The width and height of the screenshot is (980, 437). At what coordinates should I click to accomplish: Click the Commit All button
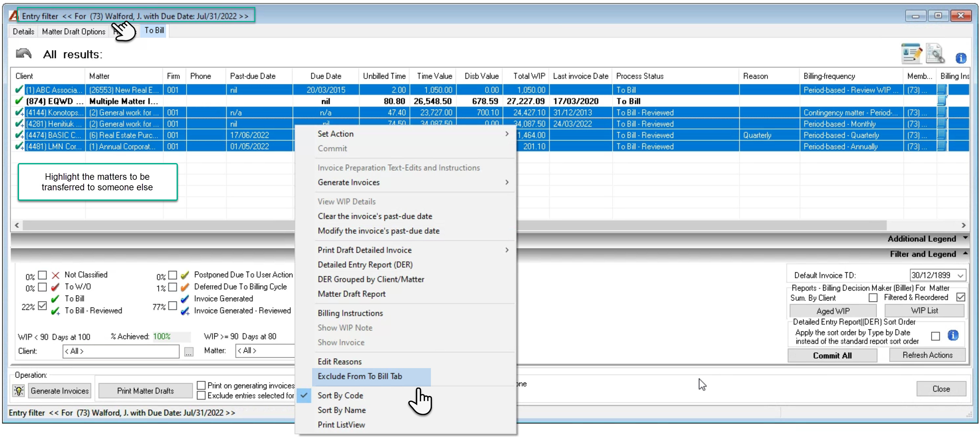832,356
